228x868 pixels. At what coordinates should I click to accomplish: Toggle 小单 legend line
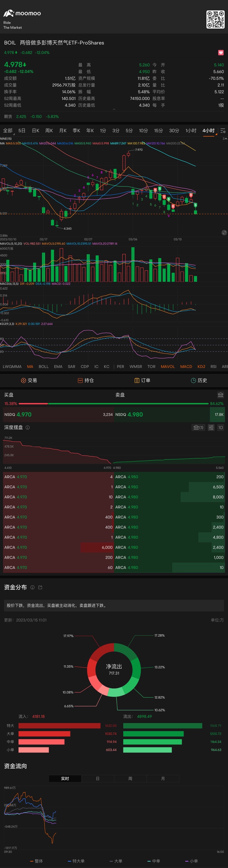(x=191, y=861)
